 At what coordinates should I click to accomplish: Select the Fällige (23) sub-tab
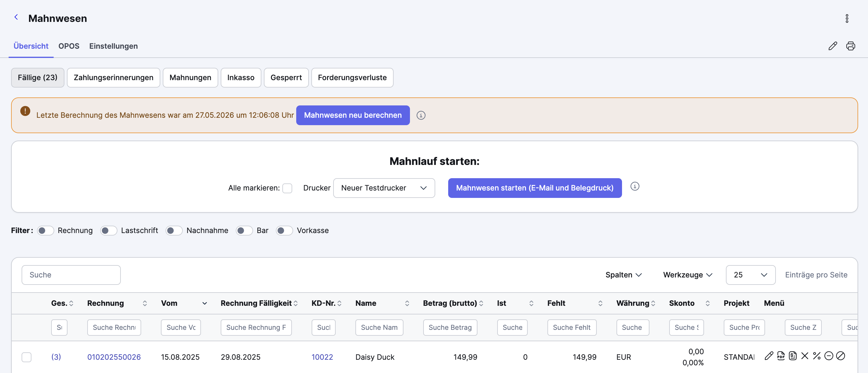pos(37,78)
